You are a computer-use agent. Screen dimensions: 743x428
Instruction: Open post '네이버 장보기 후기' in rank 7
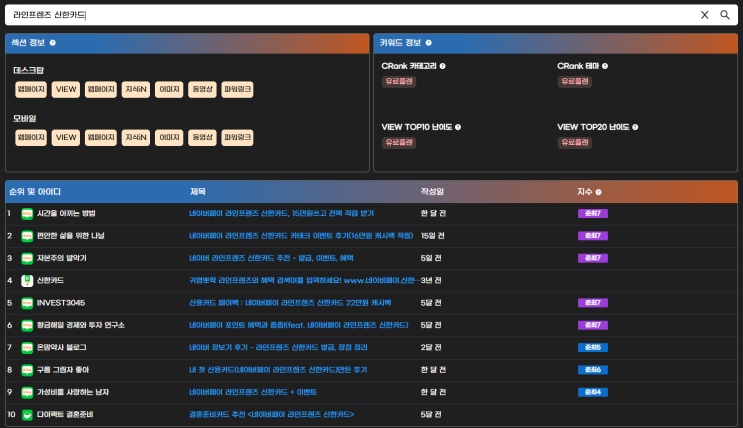pyautogui.click(x=278, y=347)
